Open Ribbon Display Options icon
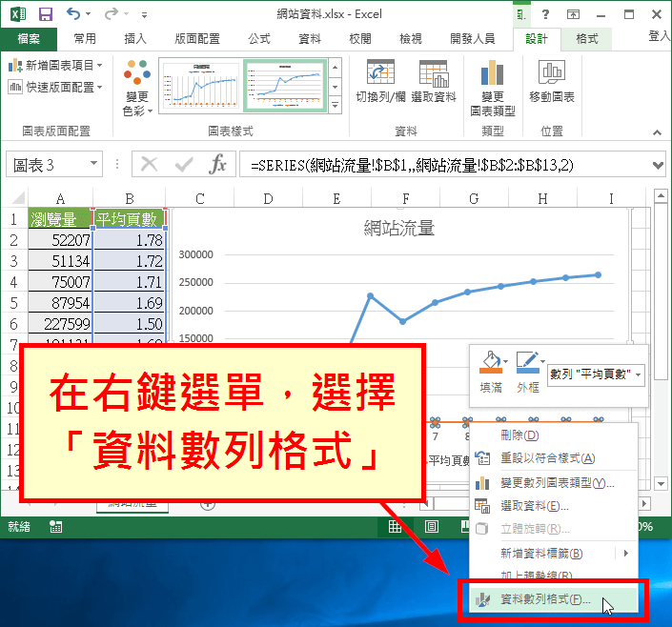This screenshot has width=672, height=627. pos(573,14)
